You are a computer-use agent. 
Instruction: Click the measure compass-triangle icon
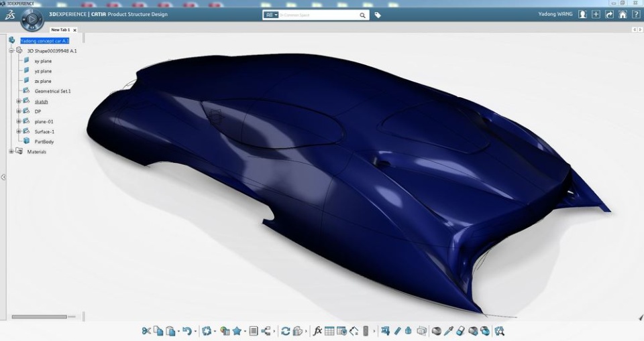[x=354, y=331]
